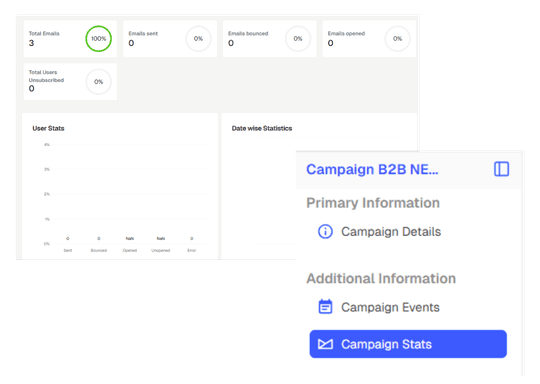Click the Sent label on chart axis

[x=68, y=250]
